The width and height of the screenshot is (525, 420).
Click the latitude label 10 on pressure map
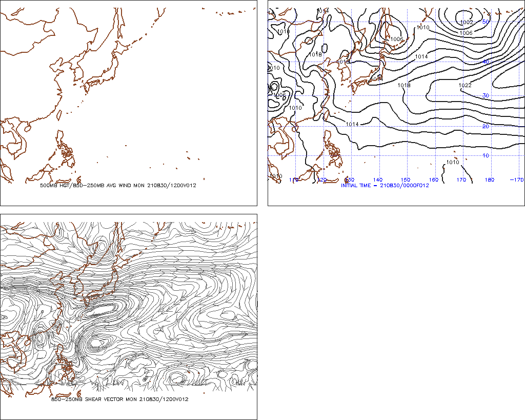pos(486,155)
